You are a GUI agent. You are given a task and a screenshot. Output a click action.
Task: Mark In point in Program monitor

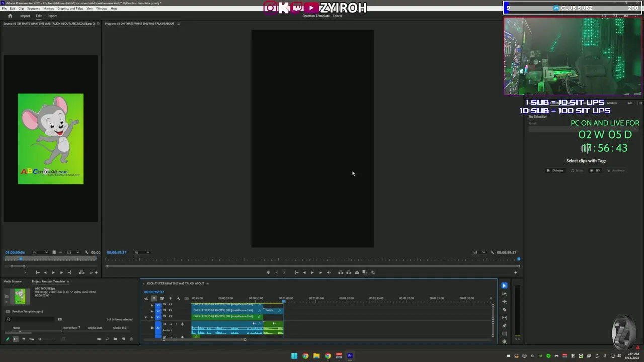277,273
